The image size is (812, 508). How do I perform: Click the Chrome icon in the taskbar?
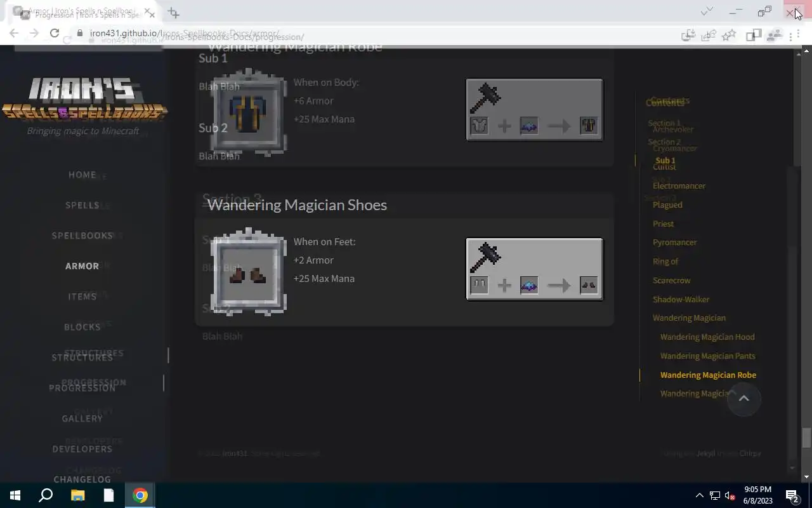coord(140,495)
